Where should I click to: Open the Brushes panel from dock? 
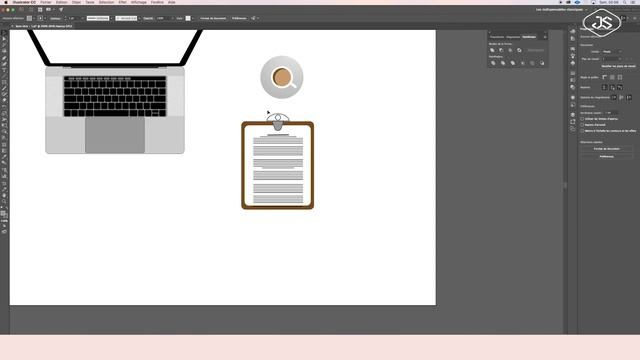(x=573, y=56)
